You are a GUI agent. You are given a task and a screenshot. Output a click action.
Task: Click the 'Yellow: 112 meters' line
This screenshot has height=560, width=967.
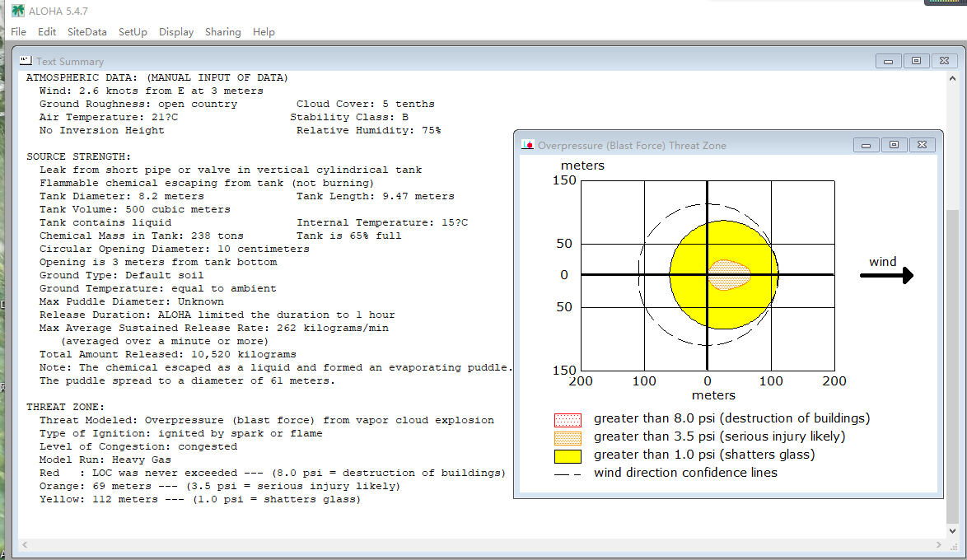[x=200, y=500]
